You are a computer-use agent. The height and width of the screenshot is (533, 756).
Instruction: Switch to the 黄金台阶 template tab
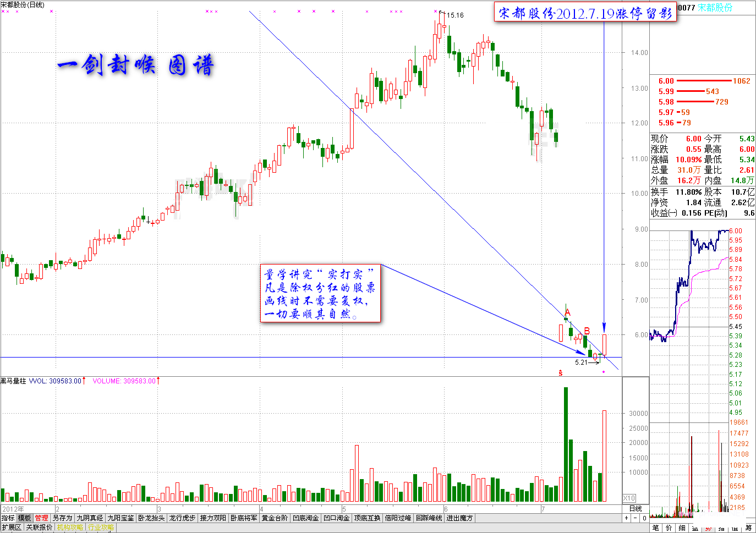coord(275,518)
